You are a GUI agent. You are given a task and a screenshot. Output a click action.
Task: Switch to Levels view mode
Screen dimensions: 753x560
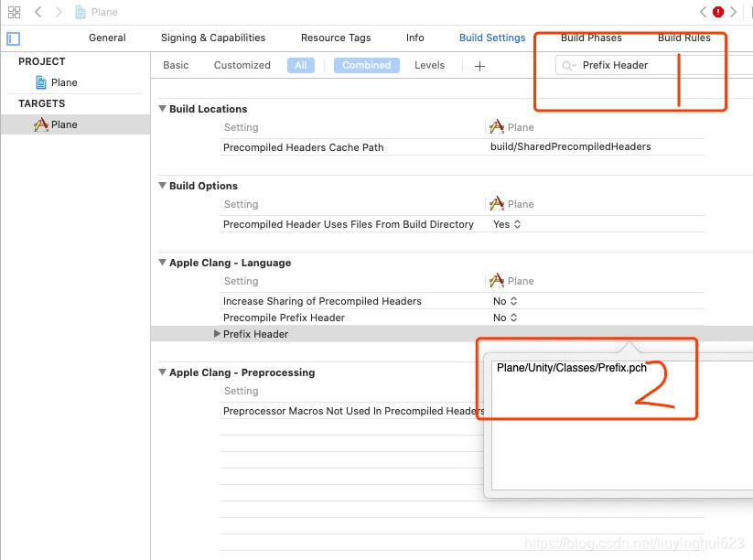tap(429, 65)
